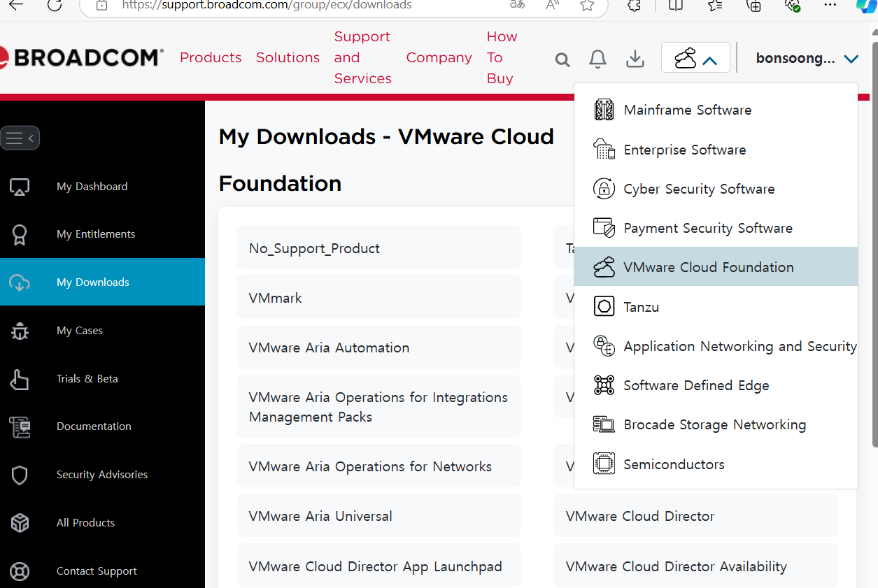878x588 pixels.
Task: Click the Tanzu hexagon icon
Action: (x=604, y=306)
